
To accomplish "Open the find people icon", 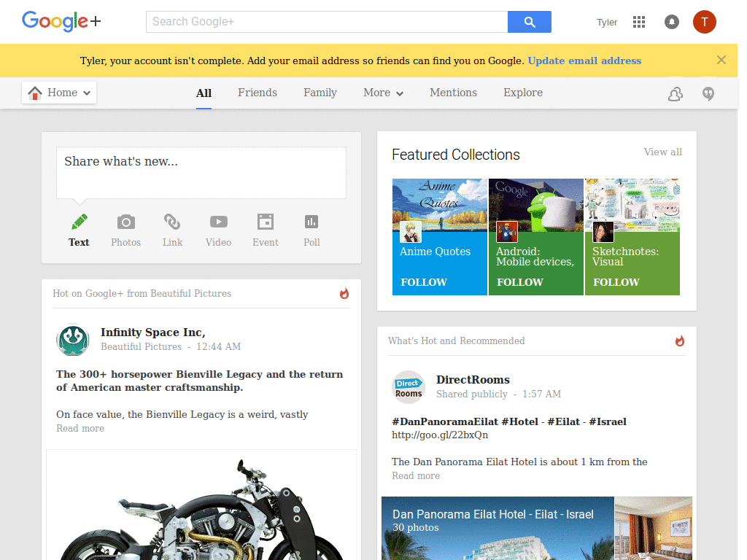I will tap(675, 94).
